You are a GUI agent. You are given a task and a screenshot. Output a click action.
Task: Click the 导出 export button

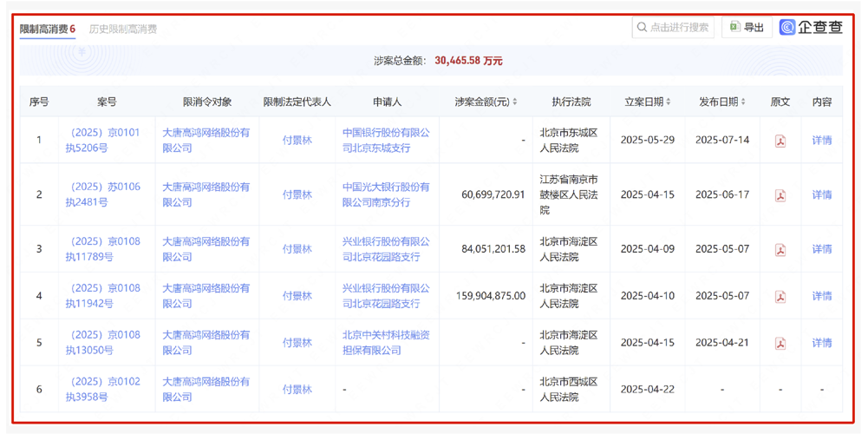[x=747, y=27]
